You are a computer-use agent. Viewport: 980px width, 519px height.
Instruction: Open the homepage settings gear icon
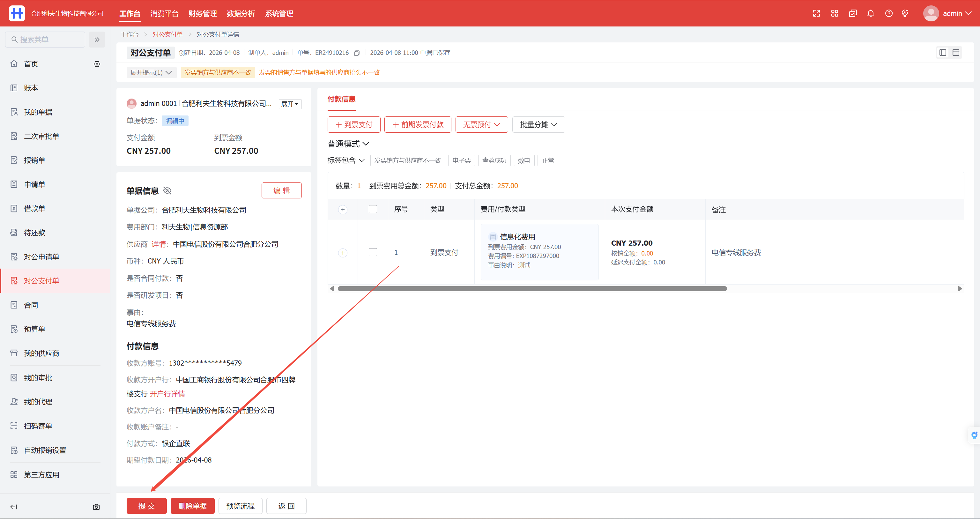pos(97,64)
